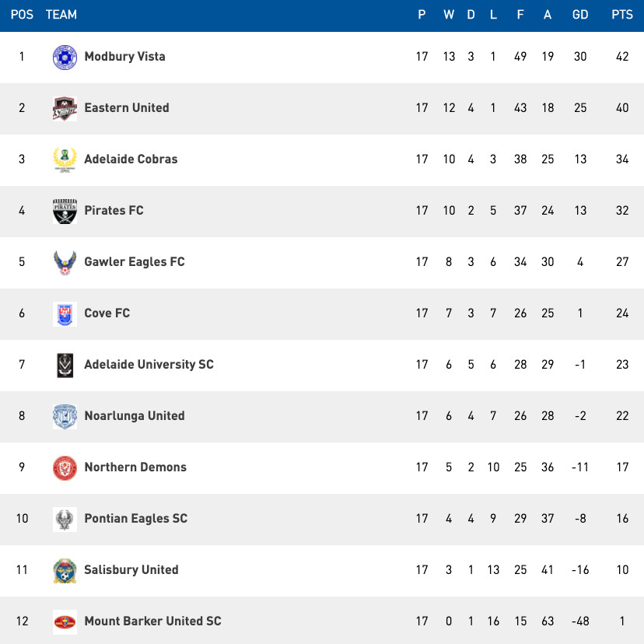Click the Modbury Vista club logo
The height and width of the screenshot is (644, 644).
65,57
